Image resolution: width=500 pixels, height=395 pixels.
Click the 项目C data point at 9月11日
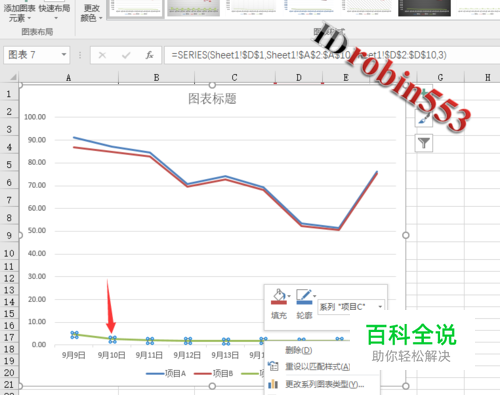[150, 341]
